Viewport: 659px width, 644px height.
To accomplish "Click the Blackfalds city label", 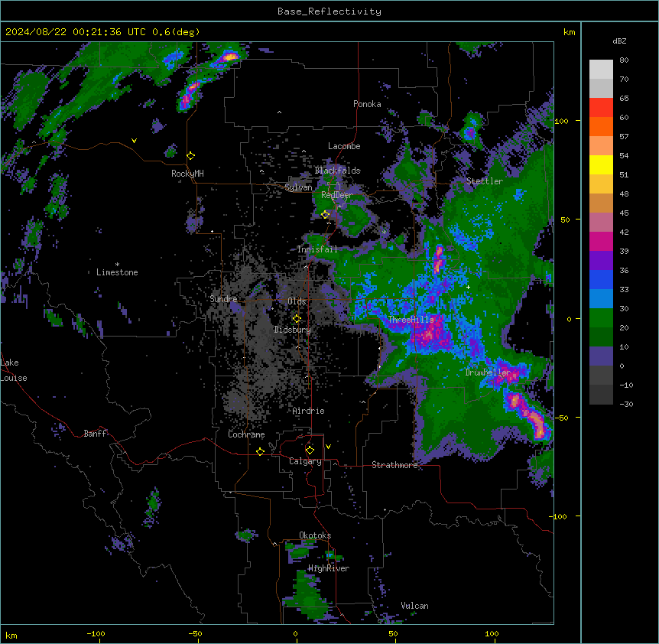I will point(337,171).
